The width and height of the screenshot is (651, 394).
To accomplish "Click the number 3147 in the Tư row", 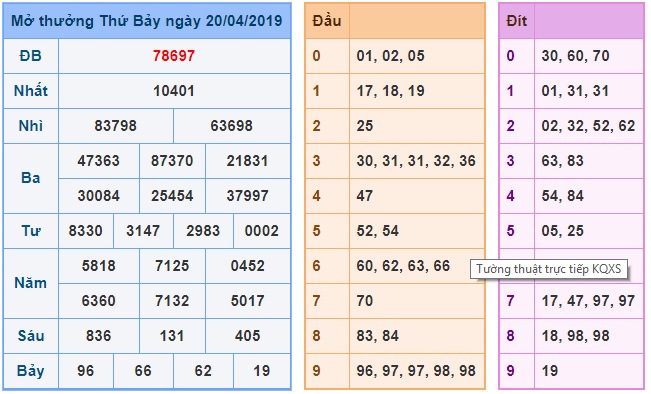I will [143, 231].
